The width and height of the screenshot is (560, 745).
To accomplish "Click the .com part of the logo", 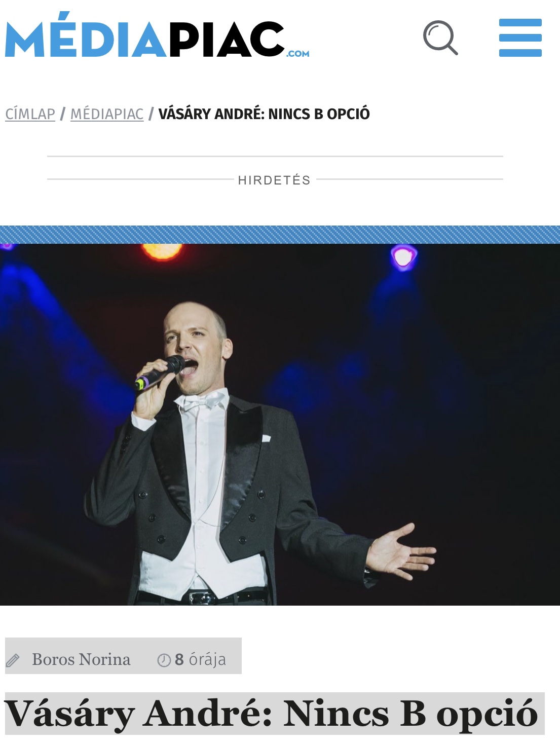I will point(298,53).
